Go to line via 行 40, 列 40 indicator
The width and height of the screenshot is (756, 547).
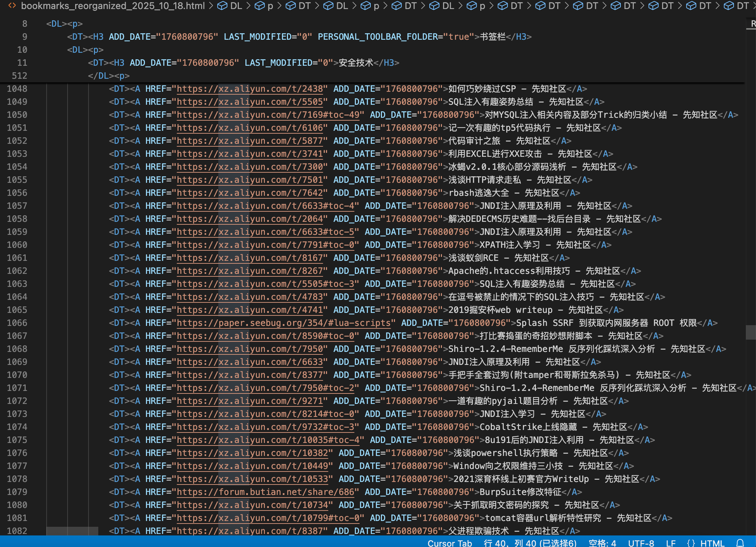tap(530, 543)
